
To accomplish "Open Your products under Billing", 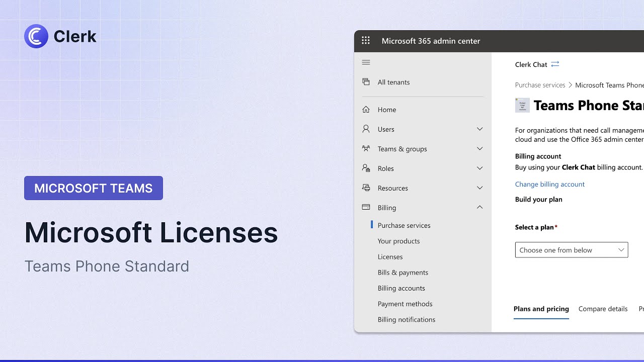I will click(x=398, y=241).
